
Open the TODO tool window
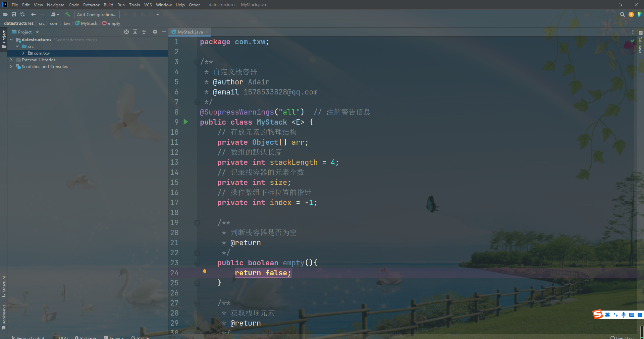point(60,337)
